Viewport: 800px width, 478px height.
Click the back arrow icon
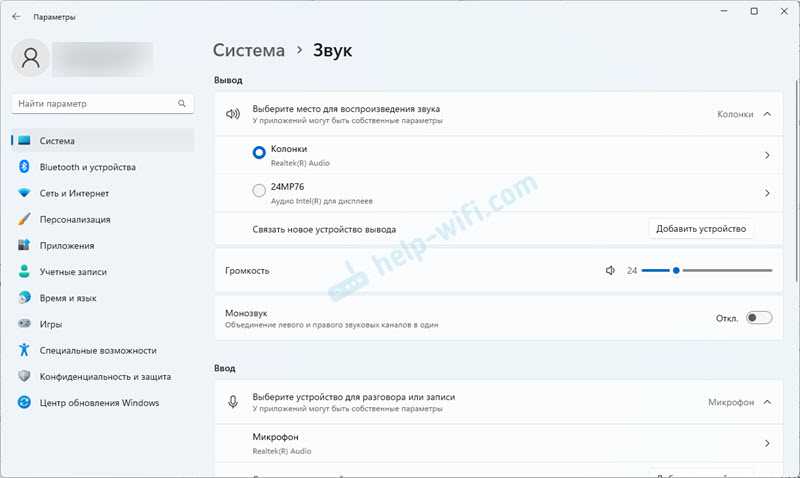(x=16, y=17)
